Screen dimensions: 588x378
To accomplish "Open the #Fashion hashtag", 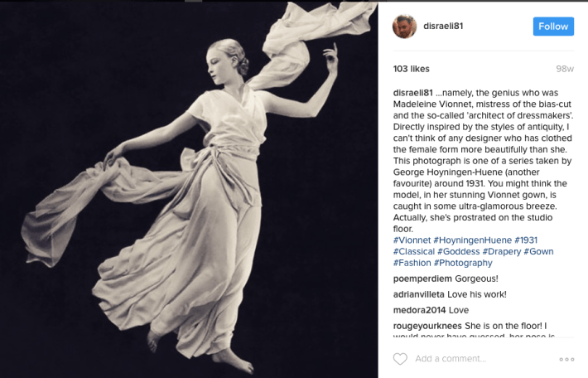I will [x=412, y=263].
